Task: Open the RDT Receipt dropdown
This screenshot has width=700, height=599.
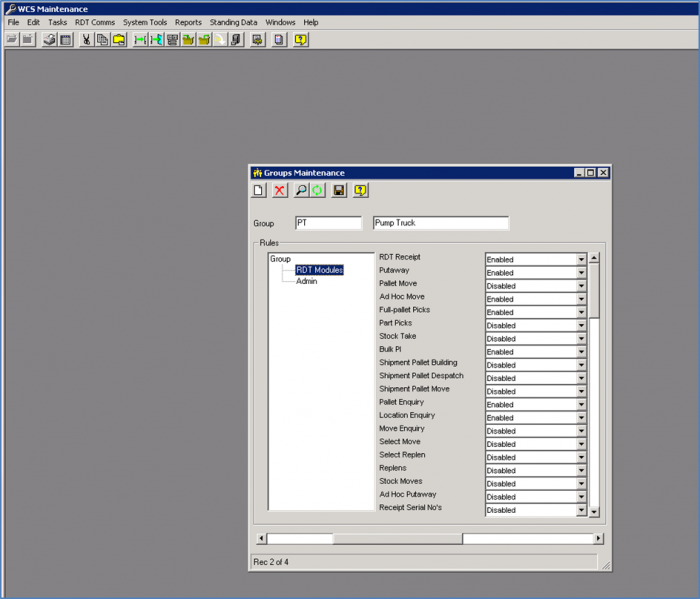Action: (581, 259)
